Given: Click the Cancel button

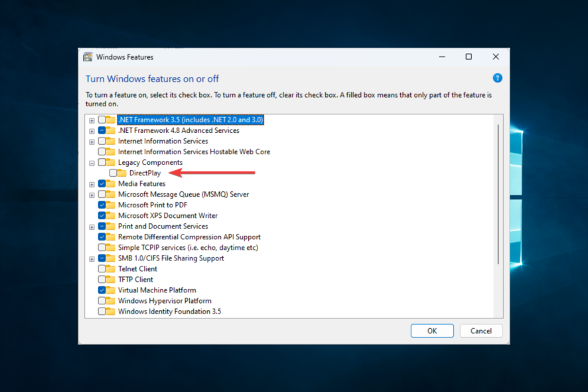Looking at the screenshot, I should click(x=481, y=331).
